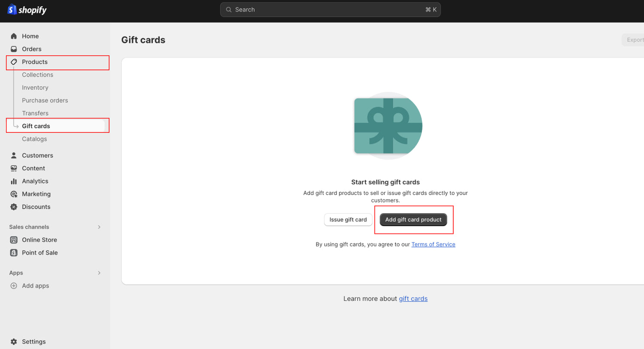Expand the Sales channels chevron

click(99, 227)
